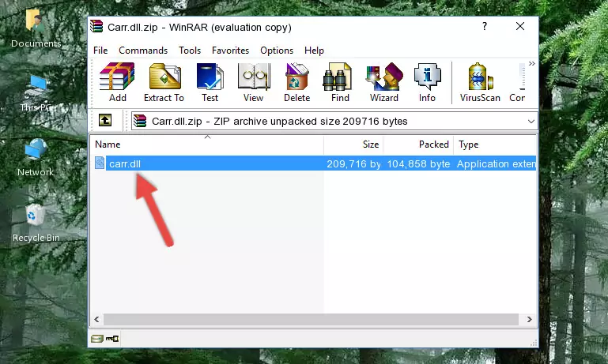This screenshot has width=608, height=364.
Task: Click the horizontal scrollbar left arrow
Action: 97,320
